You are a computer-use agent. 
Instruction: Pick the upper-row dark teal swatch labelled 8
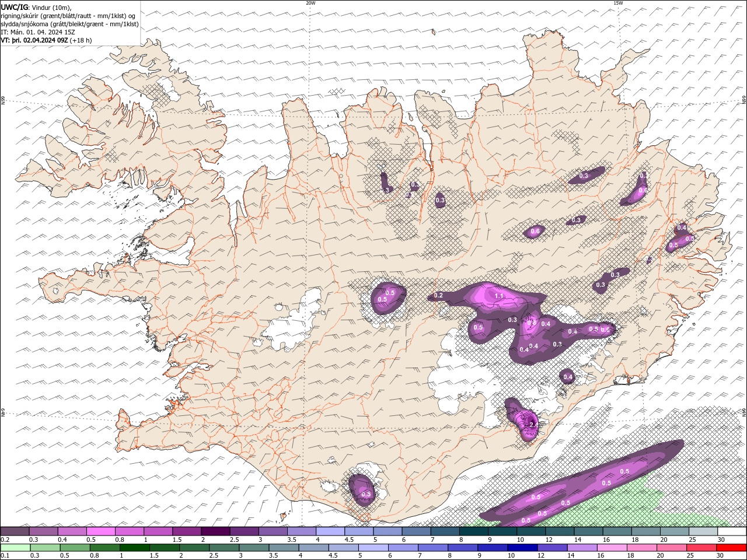click(474, 531)
